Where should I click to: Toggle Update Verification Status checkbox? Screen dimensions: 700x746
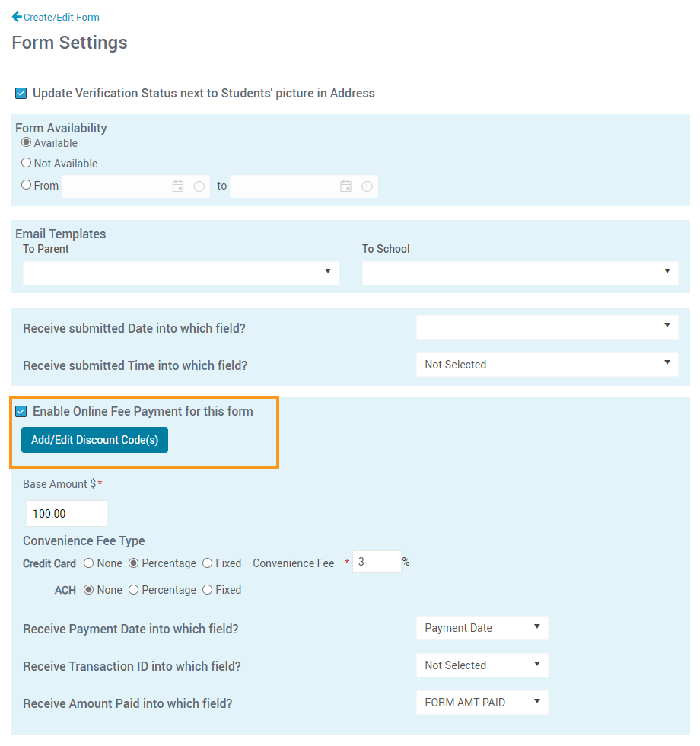(21, 93)
